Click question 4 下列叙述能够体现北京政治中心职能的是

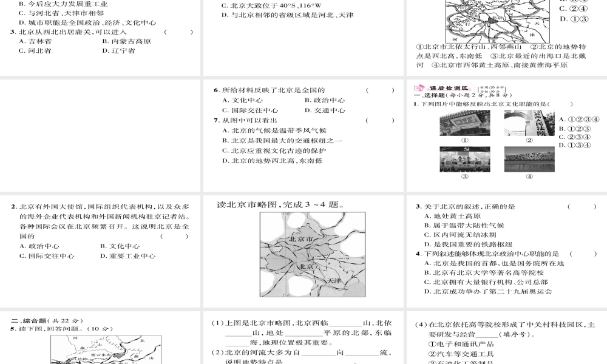(x=487, y=254)
